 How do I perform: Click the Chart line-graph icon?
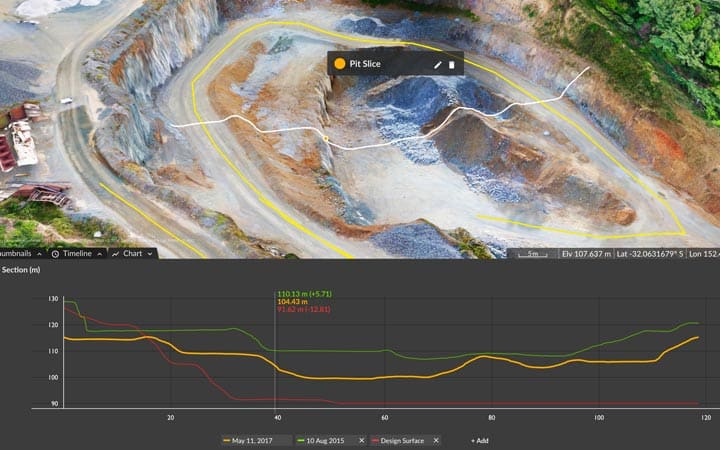pyautogui.click(x=116, y=254)
